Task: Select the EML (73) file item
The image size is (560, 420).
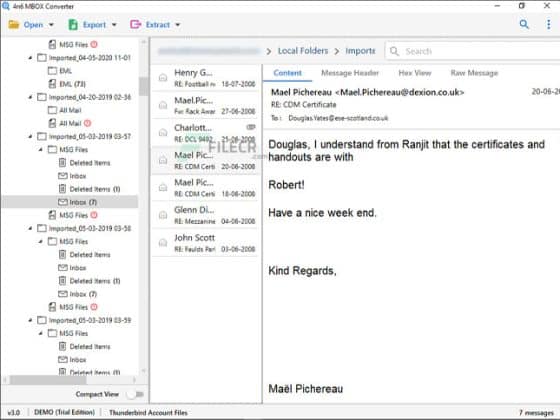Action: coord(67,84)
